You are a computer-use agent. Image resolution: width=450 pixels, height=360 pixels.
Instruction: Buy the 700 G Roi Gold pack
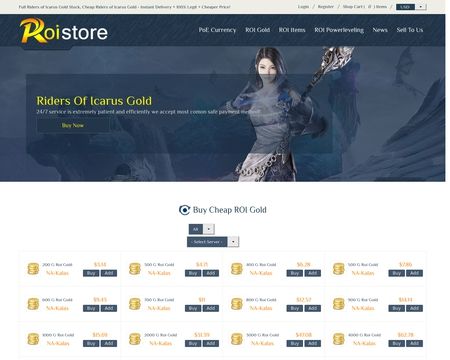click(x=193, y=308)
